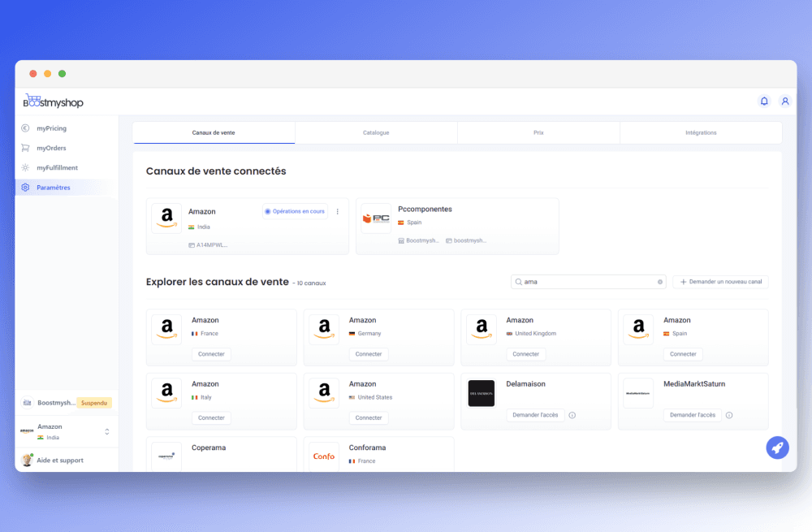
Task: Click the Explorer les canaux de vente heading
Action: click(x=218, y=282)
